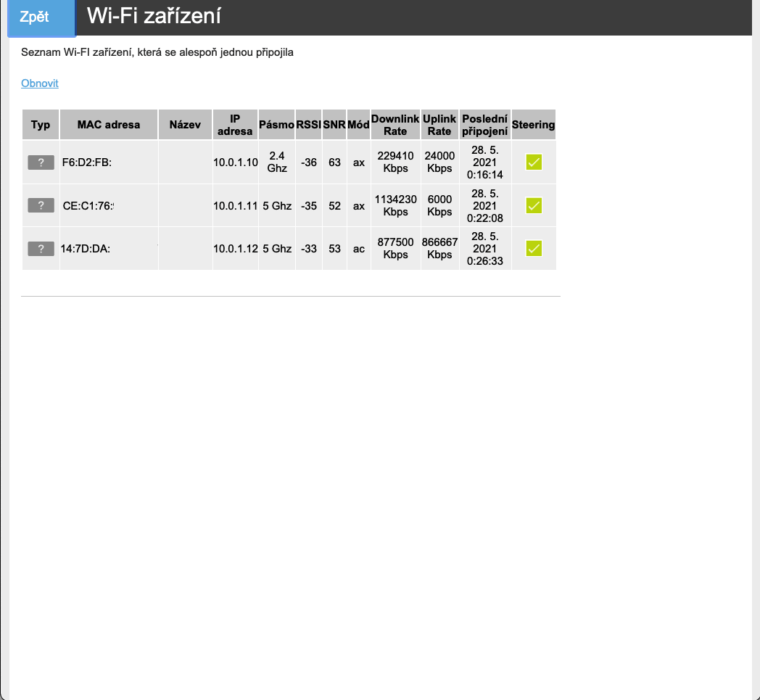Click last connection time 0:16:14
The image size is (760, 700).
484,175
